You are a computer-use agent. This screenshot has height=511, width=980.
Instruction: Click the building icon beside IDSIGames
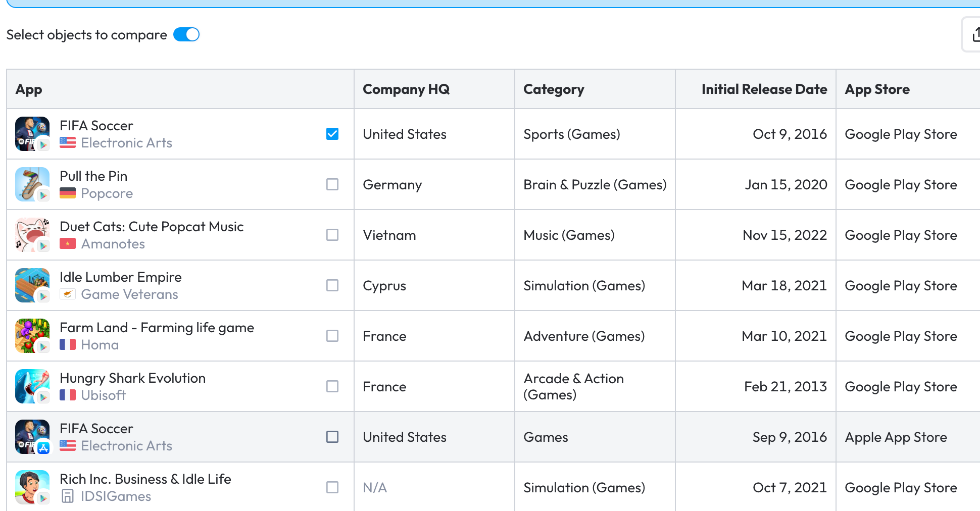click(68, 496)
